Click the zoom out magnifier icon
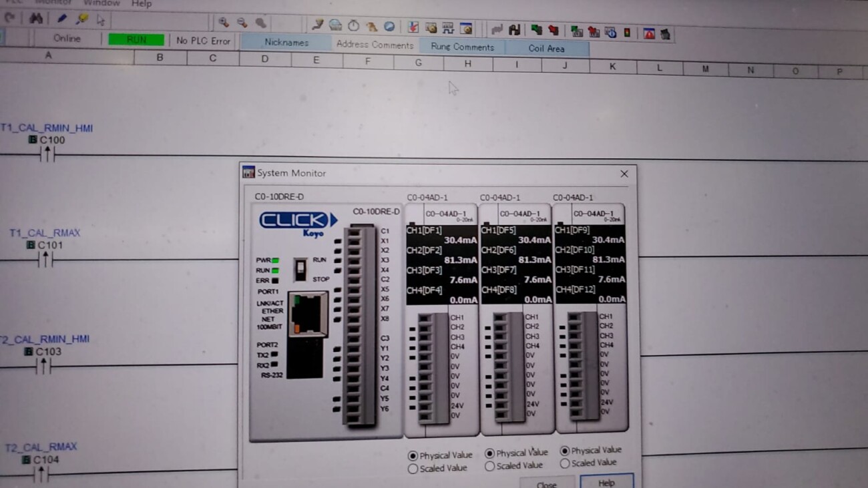 [242, 23]
